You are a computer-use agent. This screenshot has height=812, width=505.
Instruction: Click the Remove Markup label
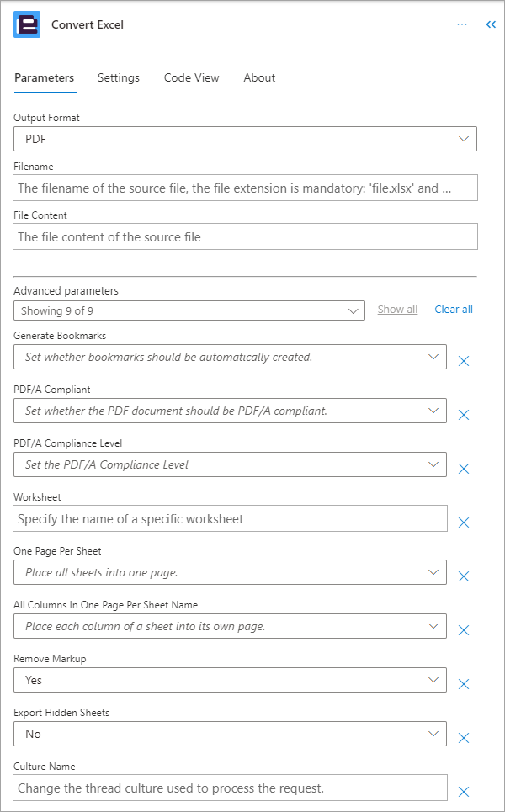(50, 659)
